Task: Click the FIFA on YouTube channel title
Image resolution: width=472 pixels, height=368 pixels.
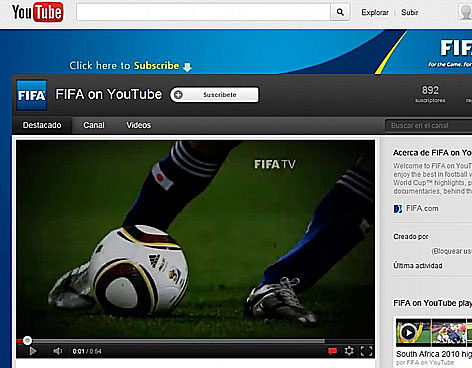Action: point(109,94)
